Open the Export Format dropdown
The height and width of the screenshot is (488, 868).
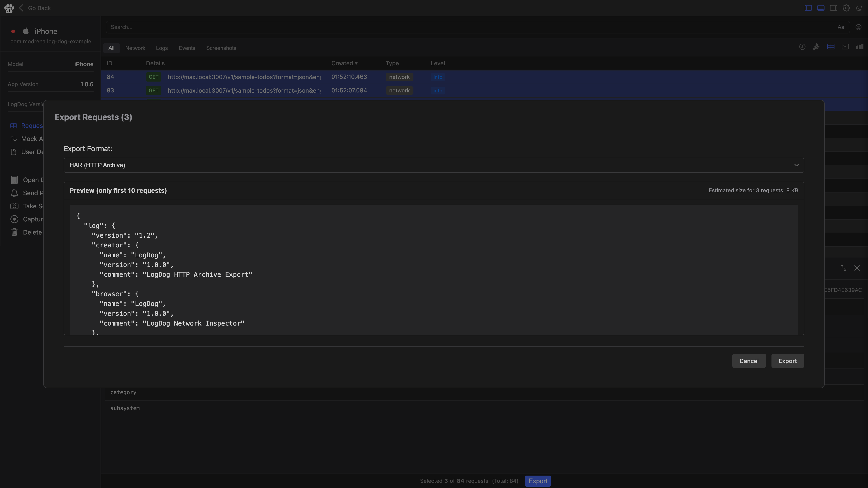click(434, 165)
